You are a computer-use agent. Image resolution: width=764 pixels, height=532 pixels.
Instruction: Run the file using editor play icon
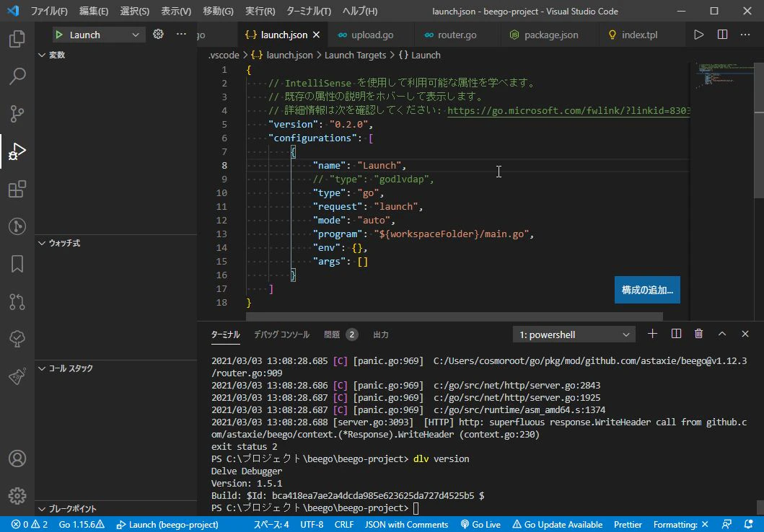(698, 35)
